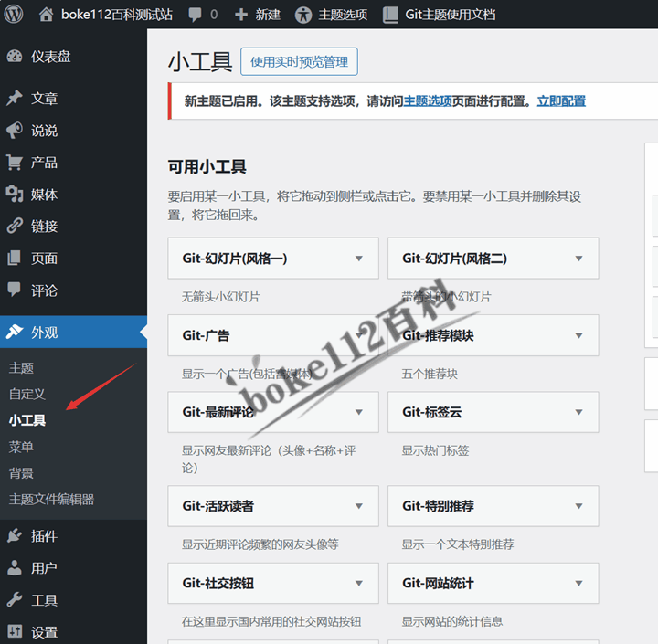658x644 pixels.
Task: Expand the Git-活跃读者 widget arrow
Action: pyautogui.click(x=359, y=506)
